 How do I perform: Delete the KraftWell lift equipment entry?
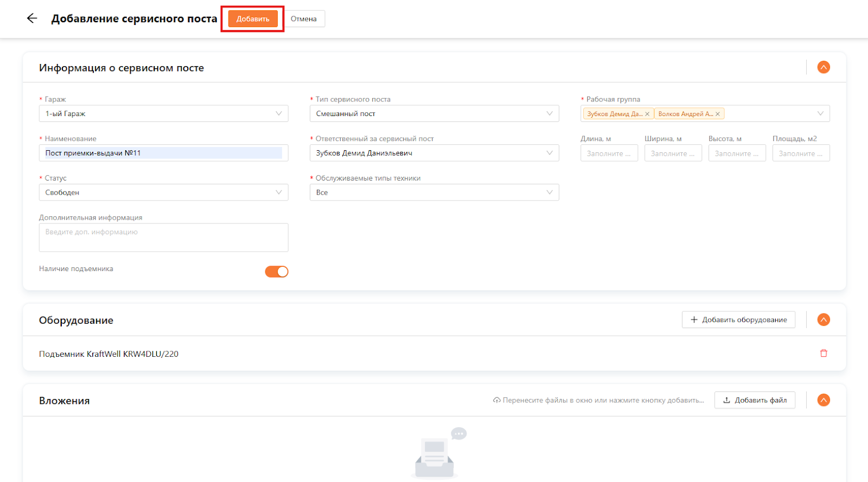point(824,354)
